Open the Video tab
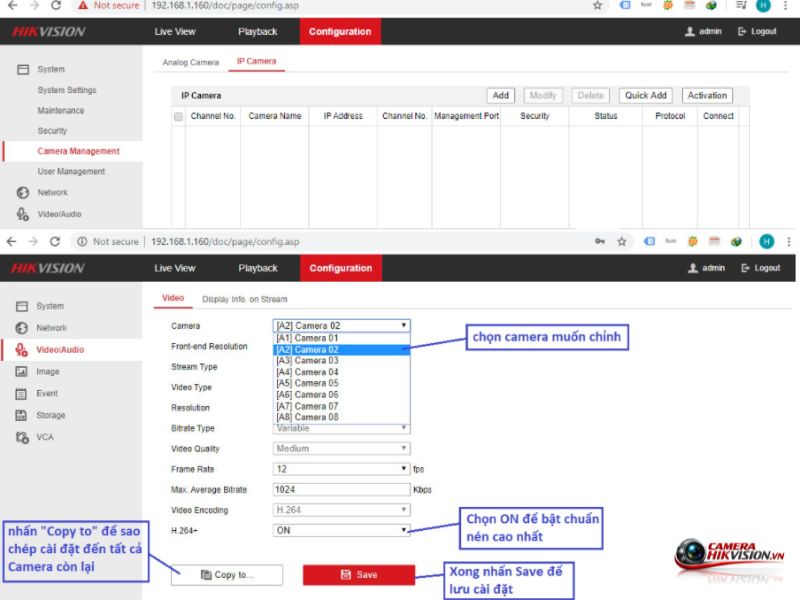Screen dimensions: 800x600 pyautogui.click(x=173, y=298)
